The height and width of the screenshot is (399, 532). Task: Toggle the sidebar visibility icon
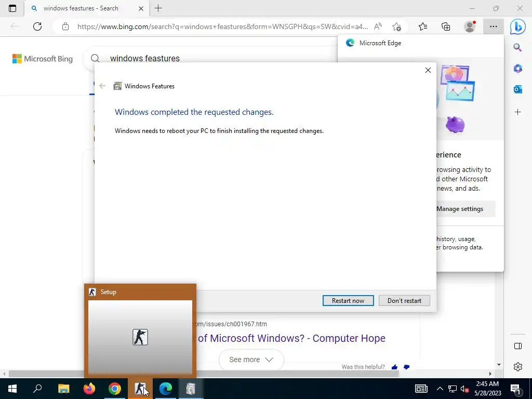[518, 346]
